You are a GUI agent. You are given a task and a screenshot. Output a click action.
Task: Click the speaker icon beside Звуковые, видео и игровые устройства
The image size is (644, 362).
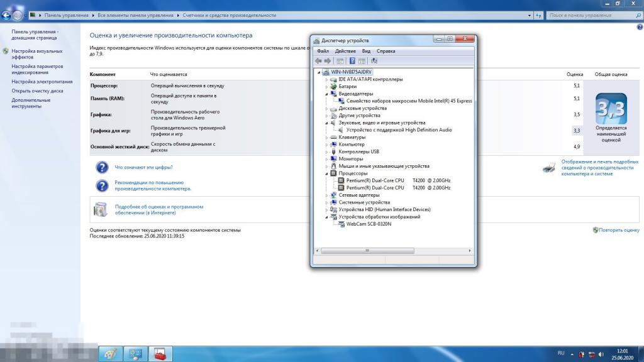(333, 123)
